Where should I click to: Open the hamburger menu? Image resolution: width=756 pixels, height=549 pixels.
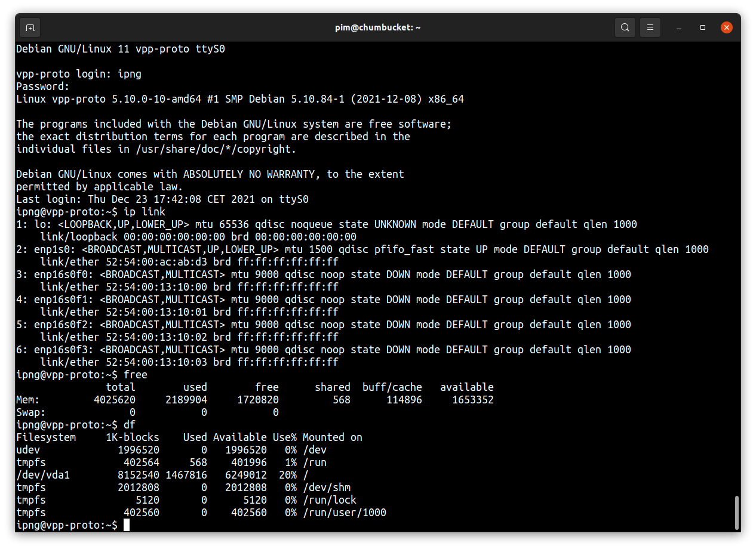(x=650, y=27)
